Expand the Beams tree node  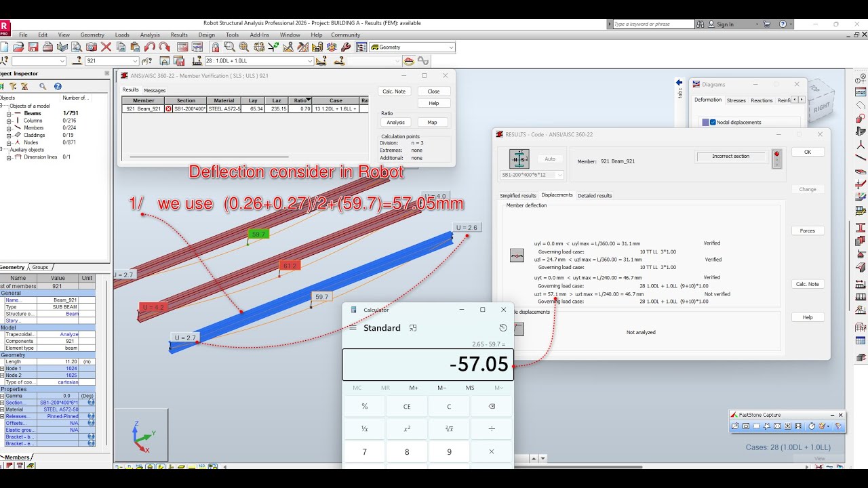coord(9,113)
